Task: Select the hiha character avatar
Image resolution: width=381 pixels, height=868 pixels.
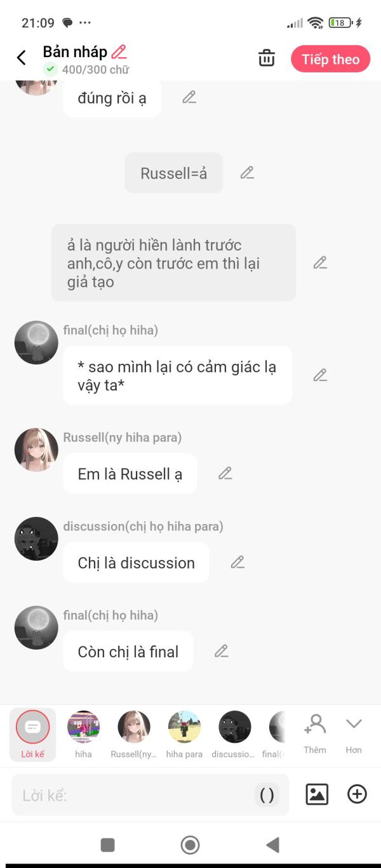Action: coord(83,735)
